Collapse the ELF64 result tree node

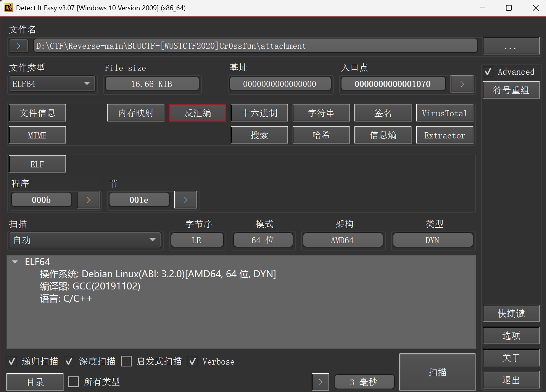15,262
